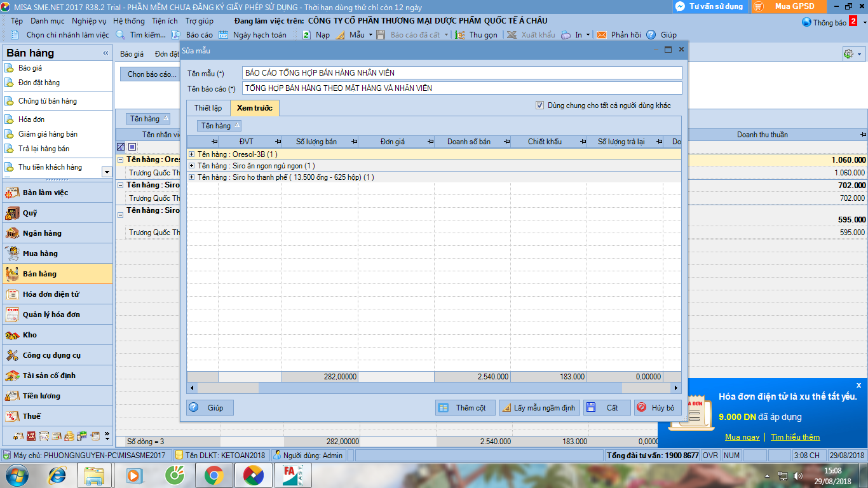Open the Hệ thống menu

pos(129,21)
